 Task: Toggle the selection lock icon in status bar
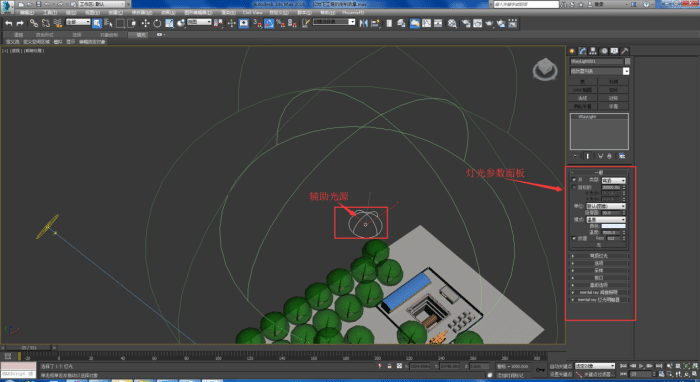click(x=389, y=366)
